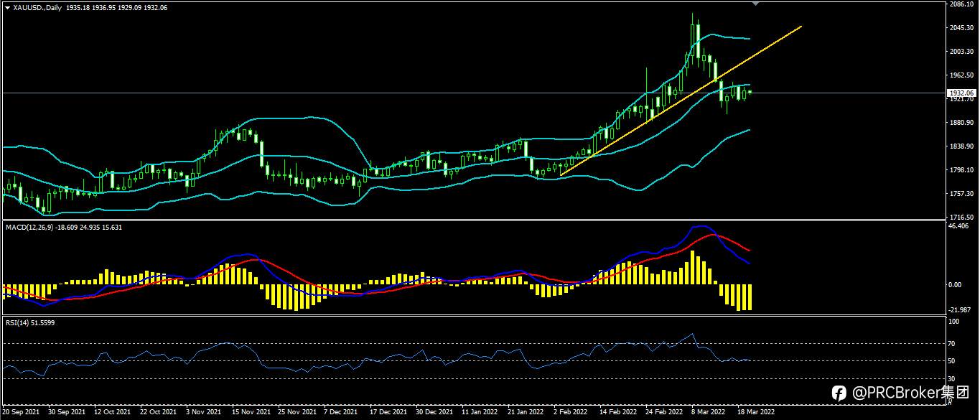Select the yellow rising trendline
The image size is (980, 420).
(x=680, y=101)
